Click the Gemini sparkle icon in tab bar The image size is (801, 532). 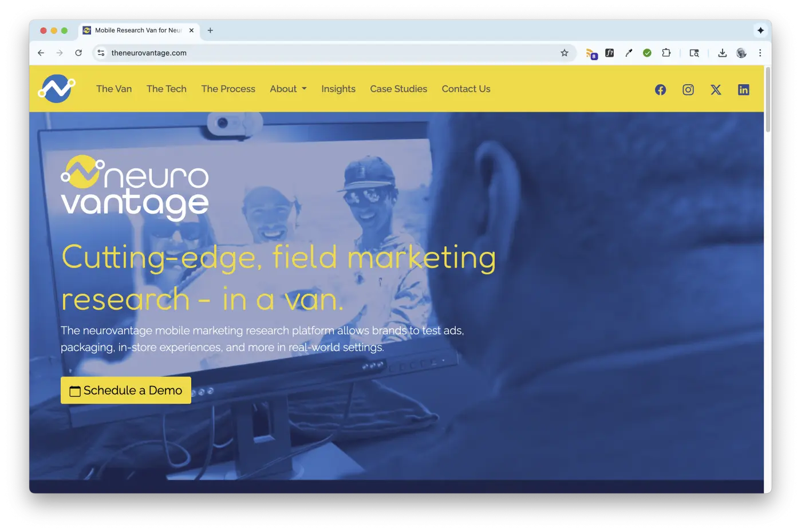pos(760,30)
